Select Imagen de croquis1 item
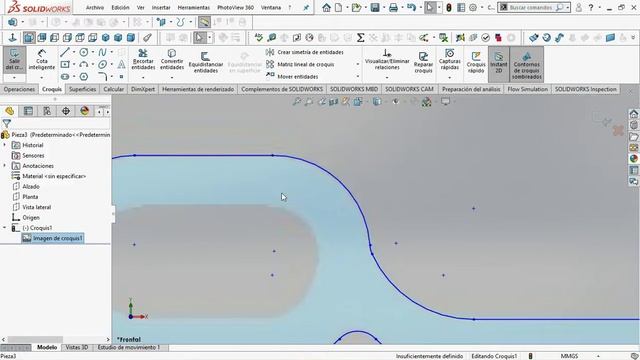Viewport: 640px width, 360px height. [x=57, y=238]
